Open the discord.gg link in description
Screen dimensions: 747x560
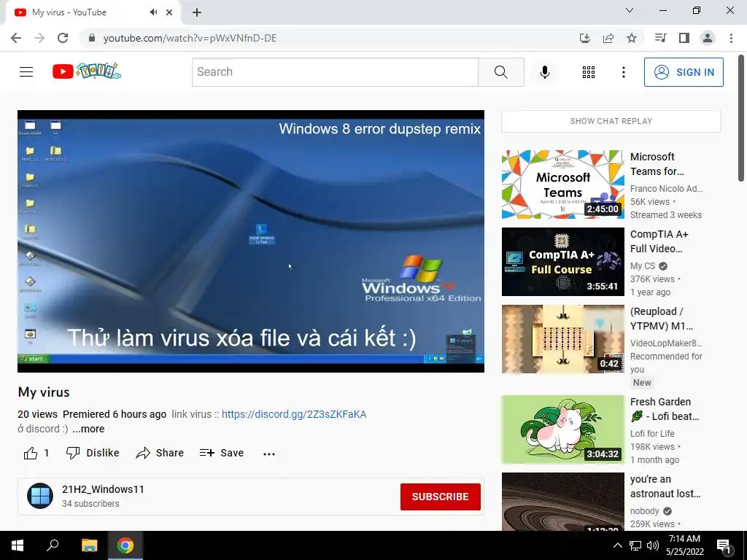point(294,414)
